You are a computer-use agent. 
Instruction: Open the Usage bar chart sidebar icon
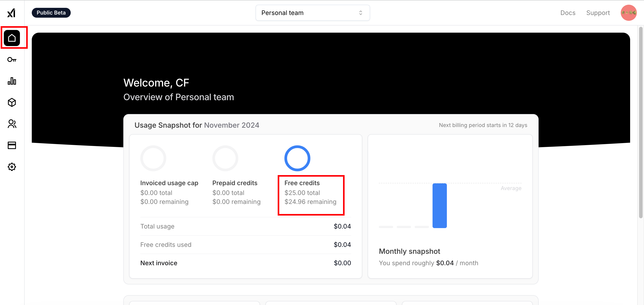(12, 81)
